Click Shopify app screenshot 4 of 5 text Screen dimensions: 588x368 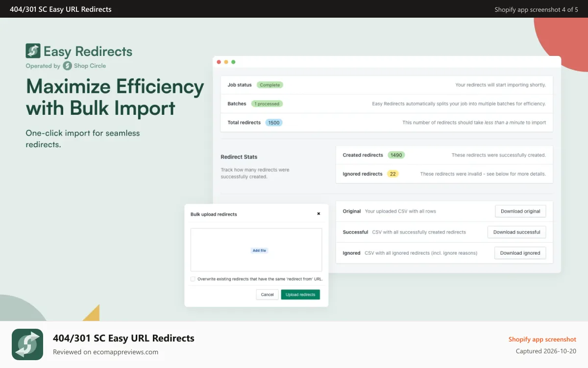pyautogui.click(x=537, y=9)
